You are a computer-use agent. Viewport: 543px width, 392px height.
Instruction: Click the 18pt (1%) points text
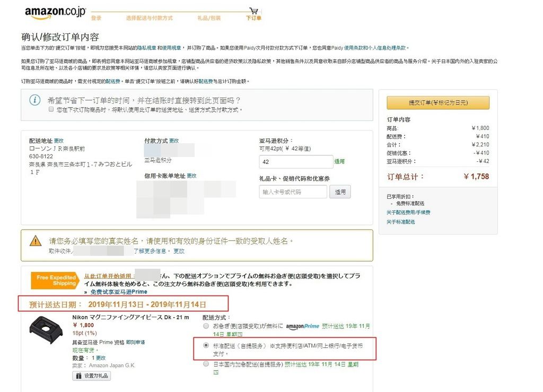coord(84,333)
